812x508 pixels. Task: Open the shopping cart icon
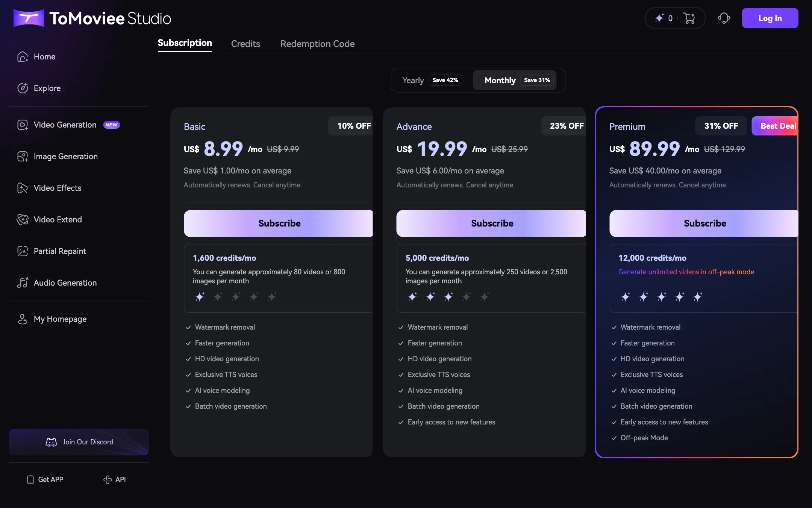click(x=689, y=18)
